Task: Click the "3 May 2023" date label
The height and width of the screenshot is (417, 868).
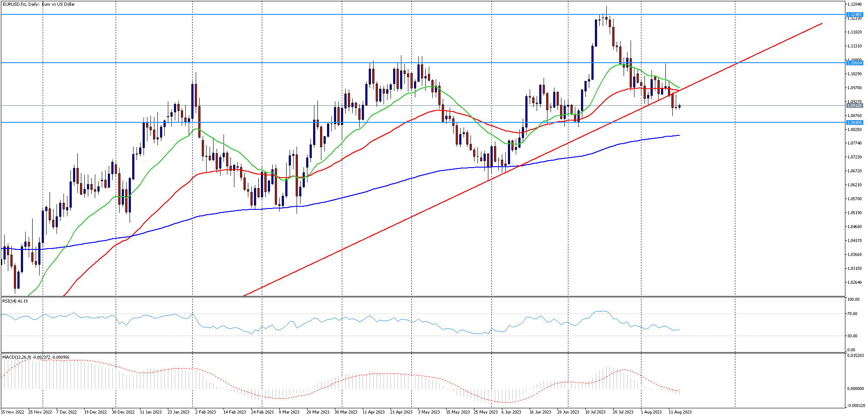Action: (x=429, y=412)
